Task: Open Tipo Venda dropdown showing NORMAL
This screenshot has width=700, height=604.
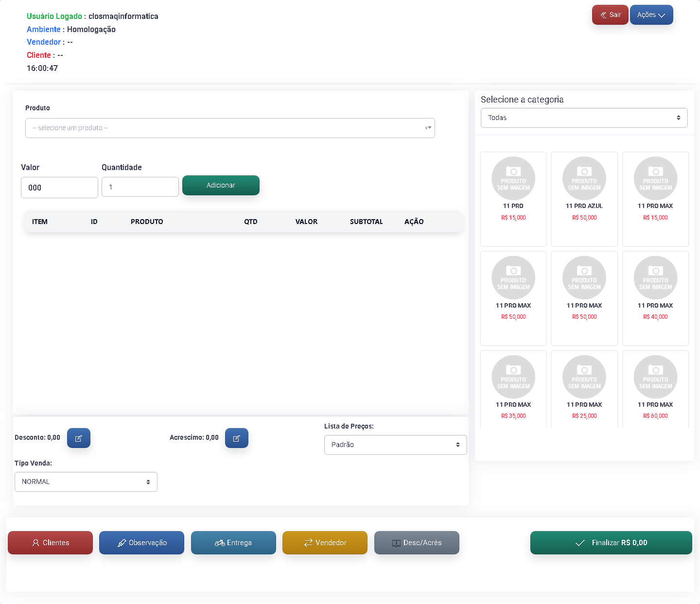Action: tap(86, 482)
